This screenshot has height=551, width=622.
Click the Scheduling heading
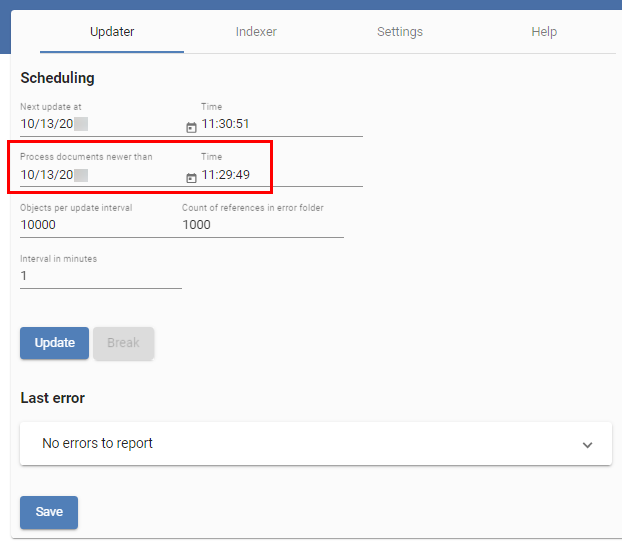[x=58, y=78]
